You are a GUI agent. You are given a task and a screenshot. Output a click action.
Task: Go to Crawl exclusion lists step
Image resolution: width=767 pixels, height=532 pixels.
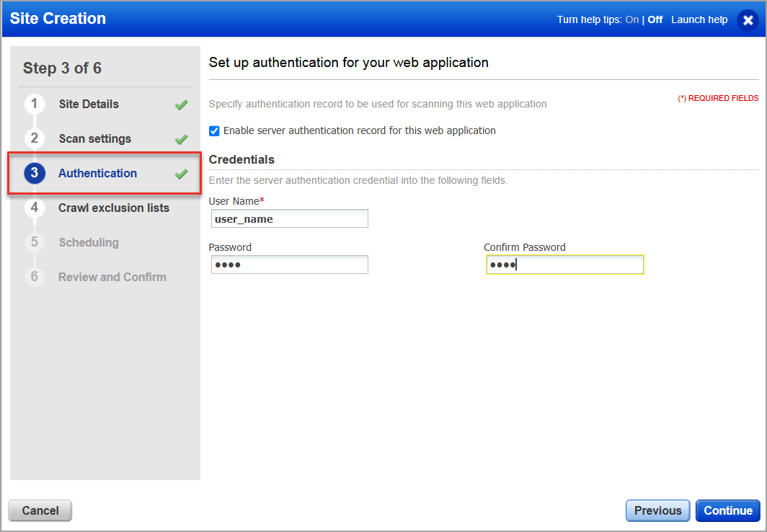point(114,208)
